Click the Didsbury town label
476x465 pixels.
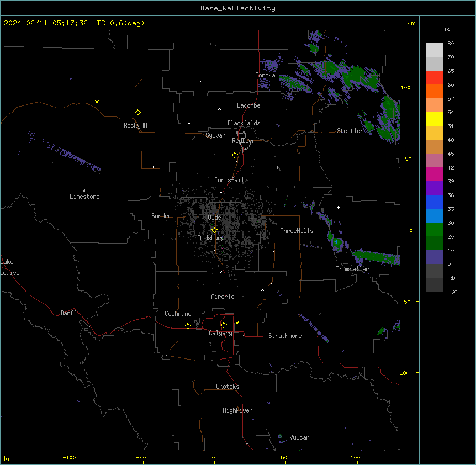(211, 238)
